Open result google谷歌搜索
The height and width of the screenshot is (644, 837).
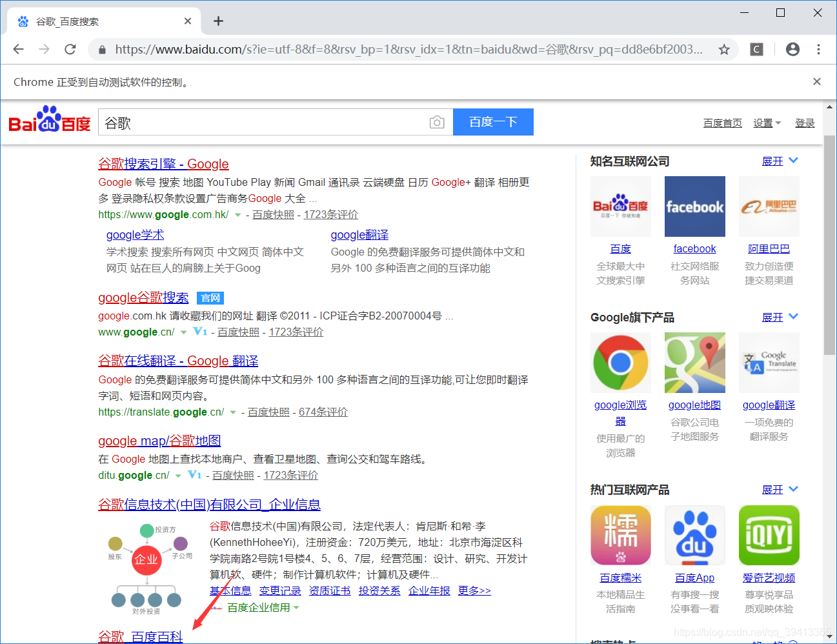(143, 297)
